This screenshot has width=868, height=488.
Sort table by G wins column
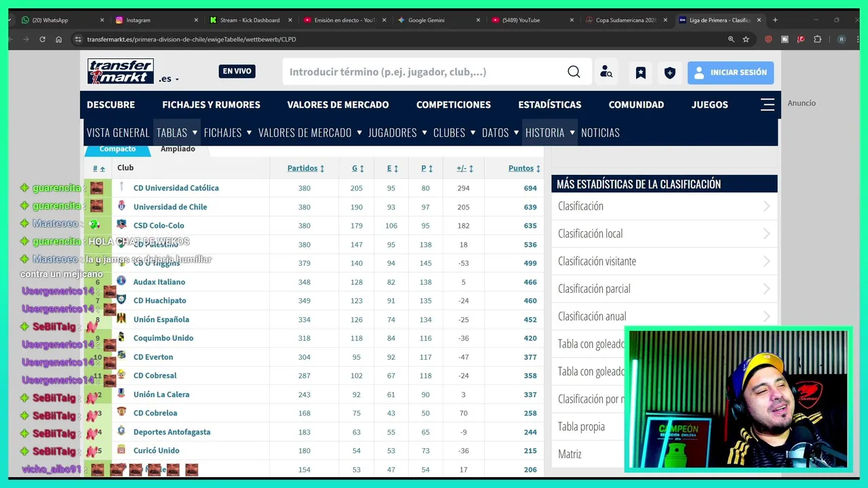click(x=357, y=168)
